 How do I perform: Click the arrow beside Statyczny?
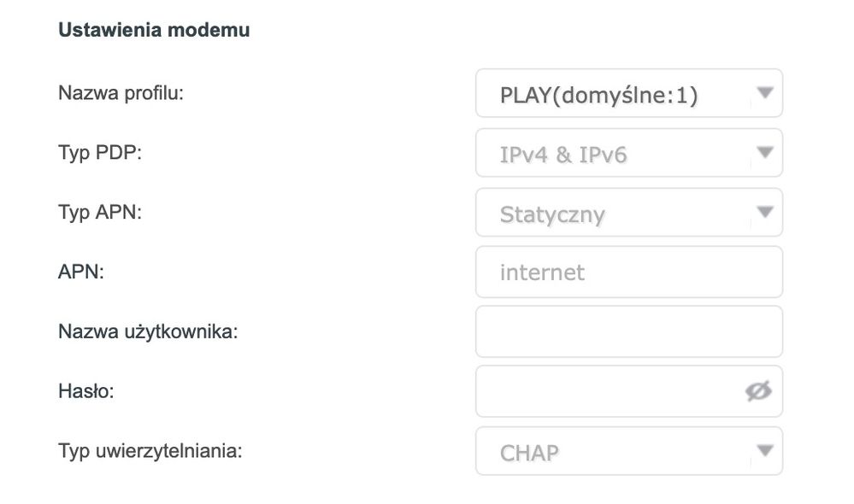pos(765,212)
